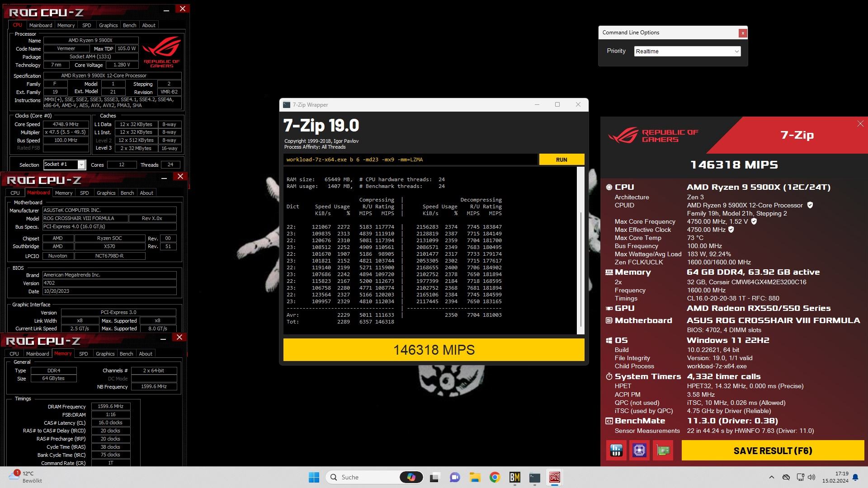Open the Priority dropdown set to Realtime
Screen dimensions: 868x488
(x=687, y=51)
